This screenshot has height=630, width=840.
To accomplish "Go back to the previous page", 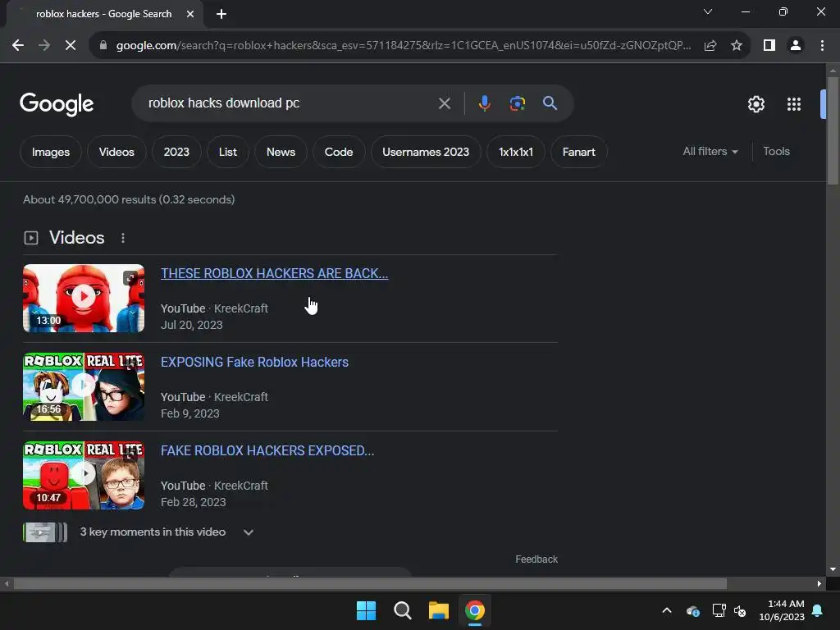I will coord(18,46).
